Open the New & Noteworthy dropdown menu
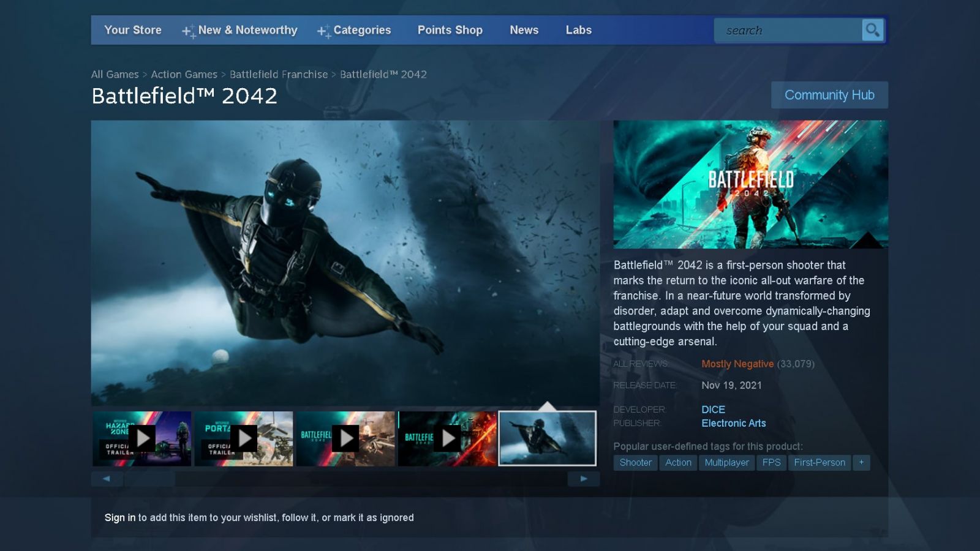Screen dimensions: 980x551 [247, 30]
